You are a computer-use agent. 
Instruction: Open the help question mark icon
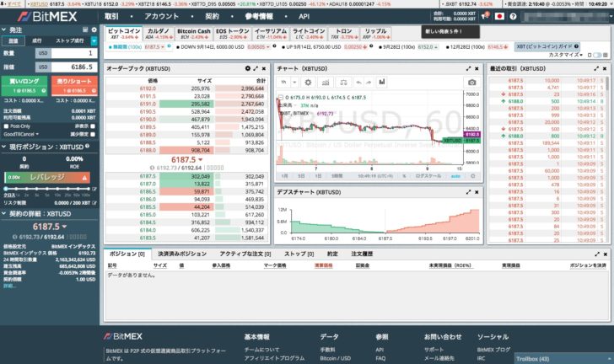tap(513, 17)
